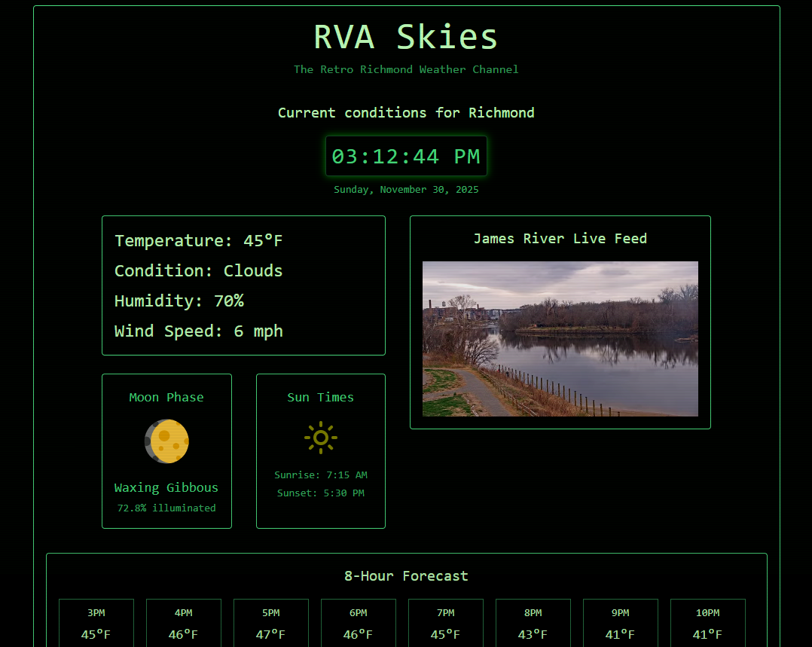Viewport: 812px width, 647px height.
Task: Open the digital clock display
Action: 406,157
